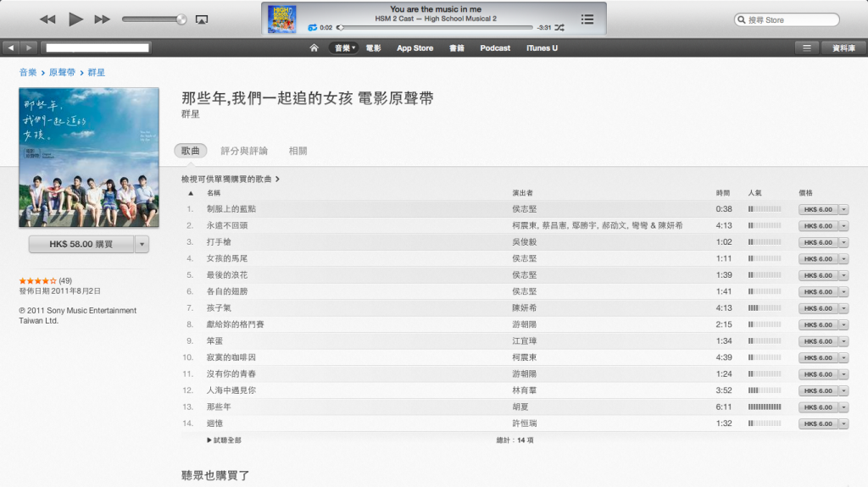The height and width of the screenshot is (487, 868).
Task: Expand options arrow beside HK$ 58.00 購買
Action: coord(142,244)
